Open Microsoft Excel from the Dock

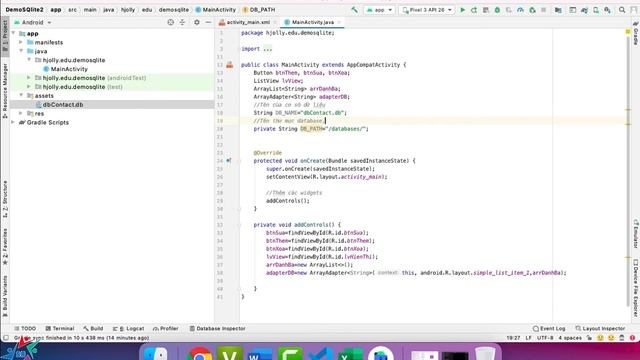350,353
